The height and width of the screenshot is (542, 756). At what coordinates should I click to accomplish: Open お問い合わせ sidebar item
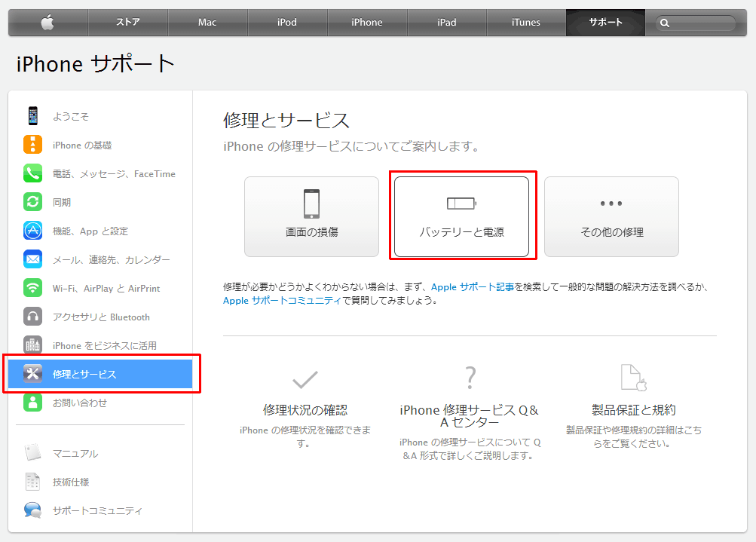tap(80, 403)
